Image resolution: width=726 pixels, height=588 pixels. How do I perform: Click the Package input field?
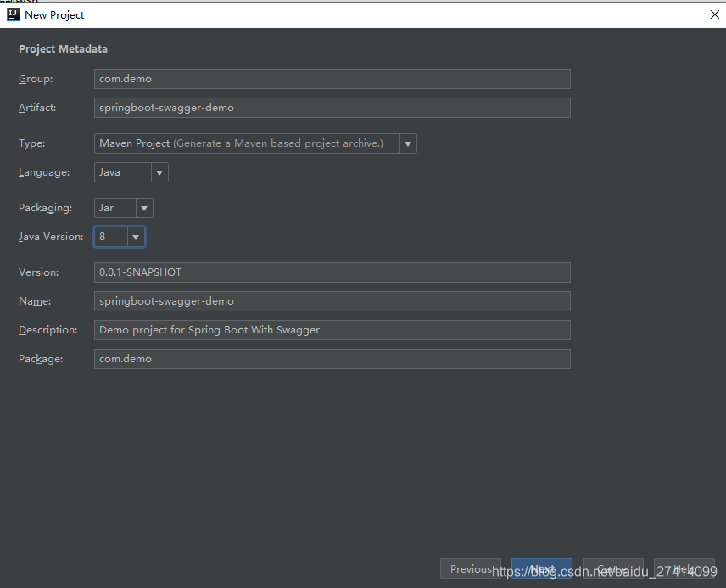(332, 359)
